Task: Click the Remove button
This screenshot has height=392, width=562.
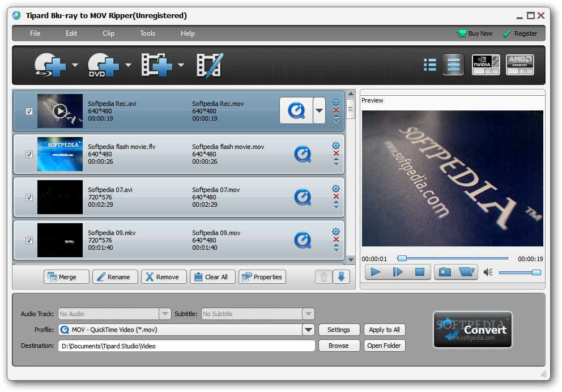Action: (x=164, y=276)
